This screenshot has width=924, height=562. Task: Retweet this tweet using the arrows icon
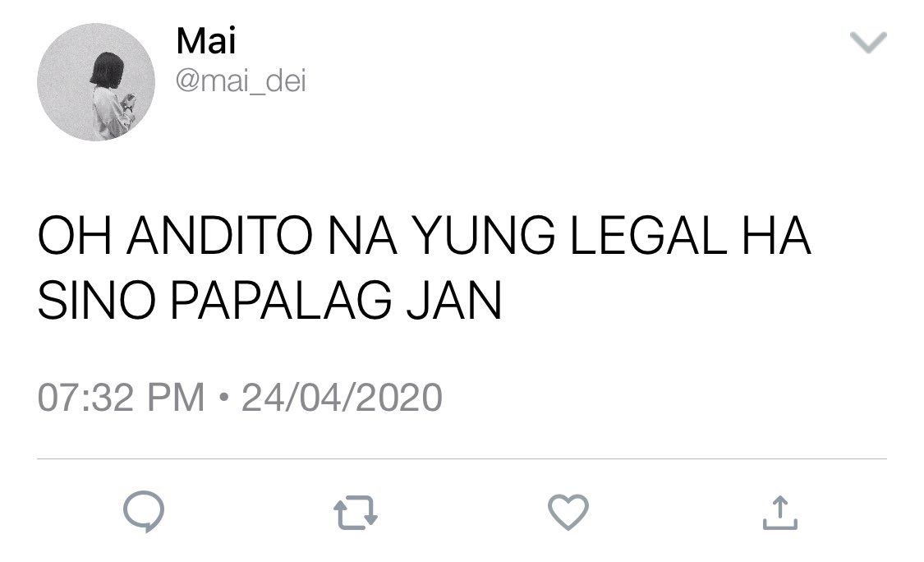[x=356, y=513]
